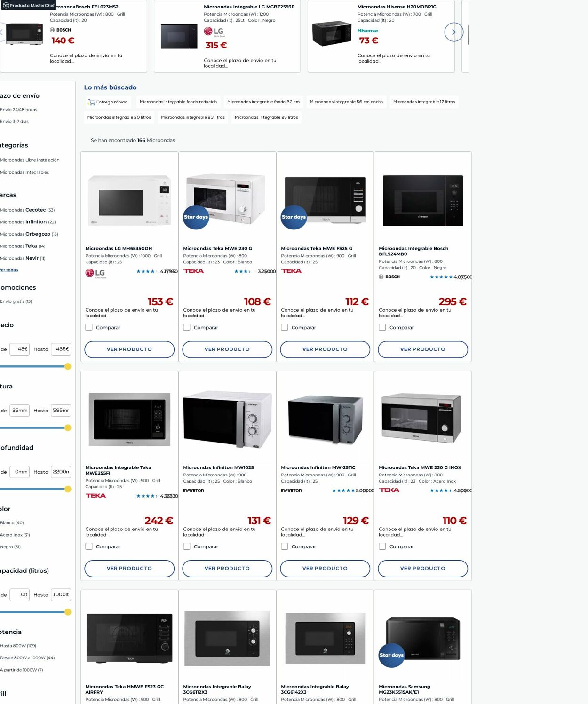Click the maximum capacity field 1000lt
This screenshot has width=588, height=704.
(x=61, y=595)
